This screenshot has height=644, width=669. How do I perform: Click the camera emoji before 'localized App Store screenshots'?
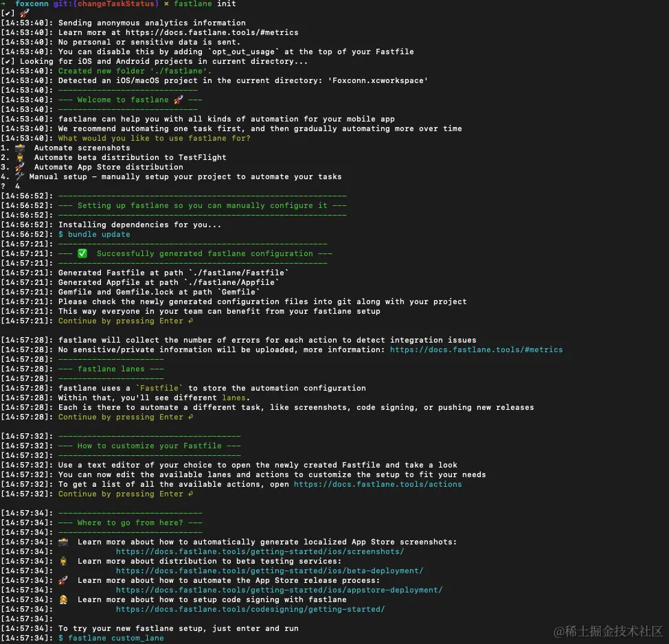click(x=63, y=542)
